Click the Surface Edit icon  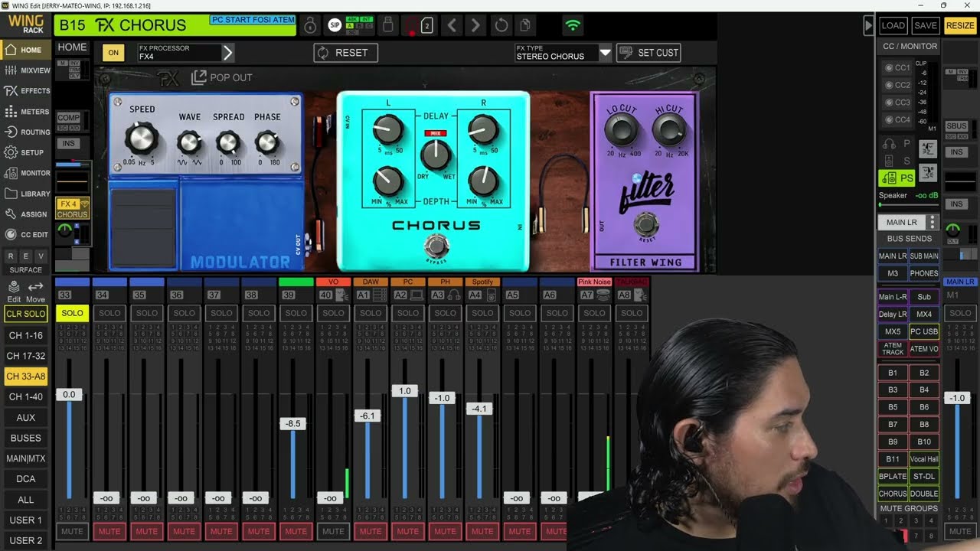(14, 292)
